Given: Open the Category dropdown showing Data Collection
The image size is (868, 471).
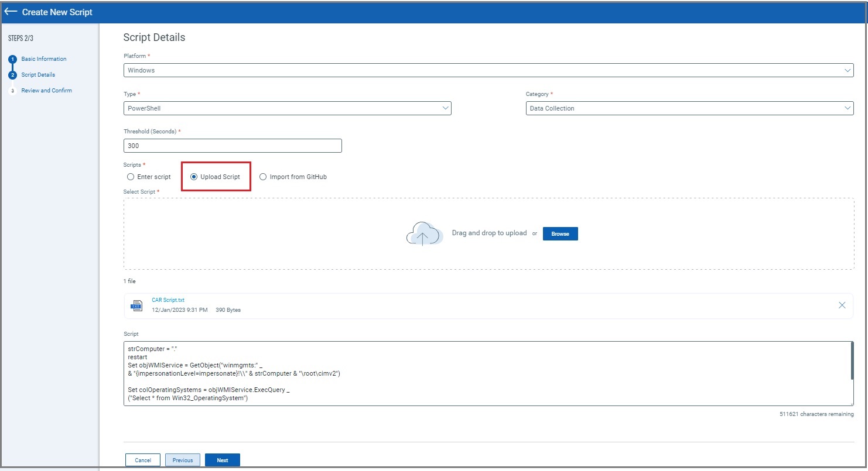Looking at the screenshot, I should (x=689, y=108).
